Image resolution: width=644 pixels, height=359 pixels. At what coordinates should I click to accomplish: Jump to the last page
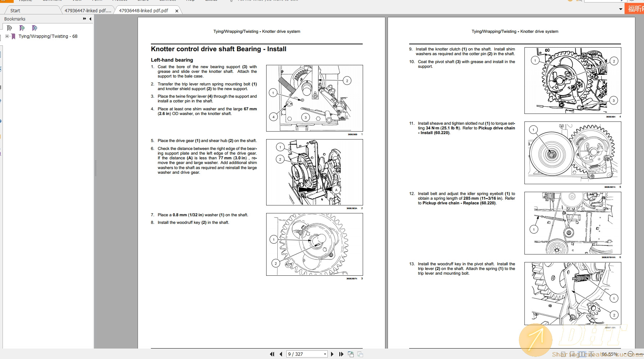[x=341, y=354]
